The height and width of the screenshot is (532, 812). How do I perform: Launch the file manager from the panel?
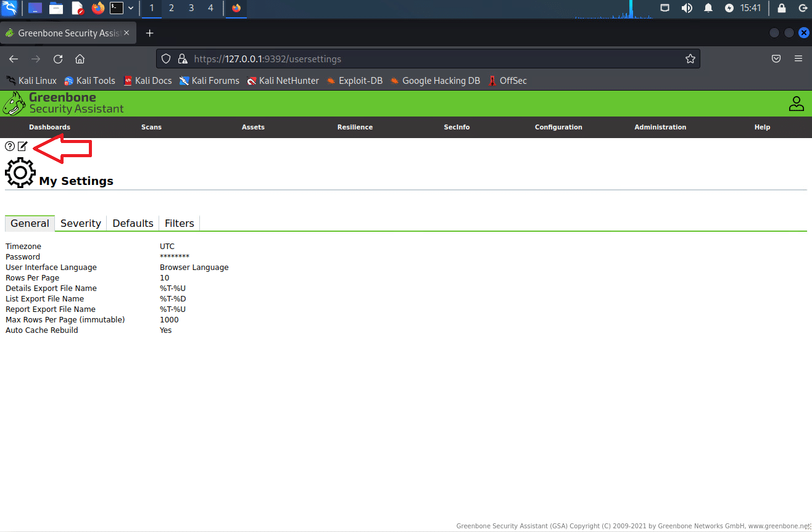click(x=56, y=8)
